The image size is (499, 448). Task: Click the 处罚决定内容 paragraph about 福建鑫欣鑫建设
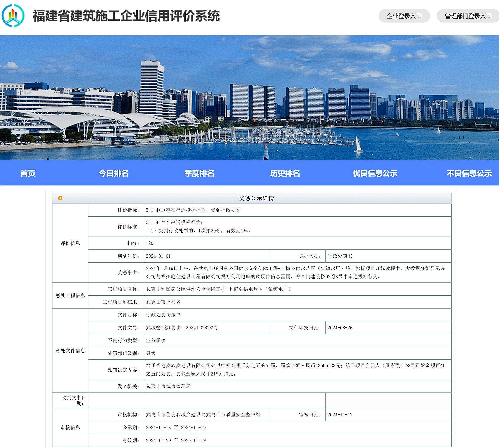pyautogui.click(x=296, y=370)
